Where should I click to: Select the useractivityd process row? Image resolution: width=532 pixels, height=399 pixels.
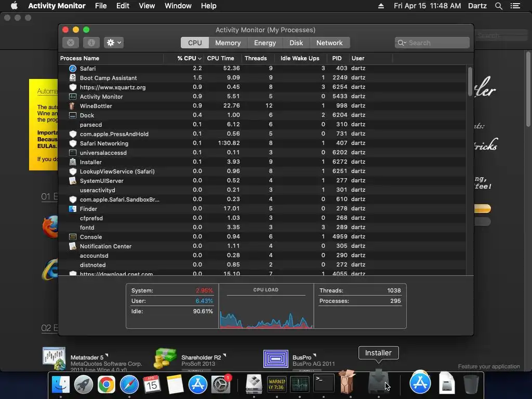pos(262,190)
